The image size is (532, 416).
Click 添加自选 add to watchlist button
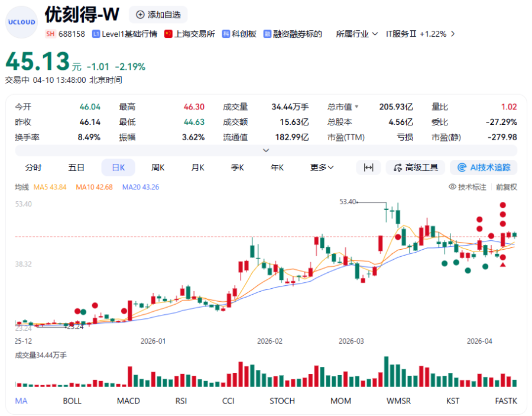[x=158, y=14]
